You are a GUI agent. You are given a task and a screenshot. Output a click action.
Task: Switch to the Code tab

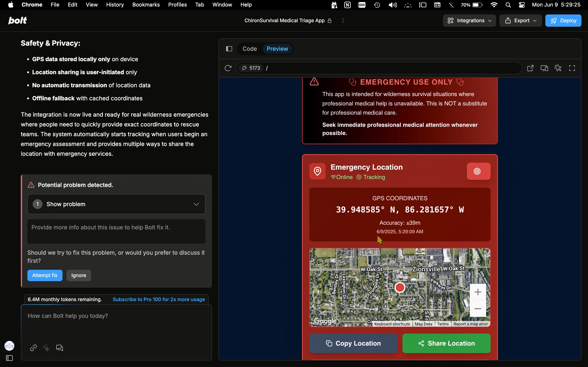click(249, 49)
